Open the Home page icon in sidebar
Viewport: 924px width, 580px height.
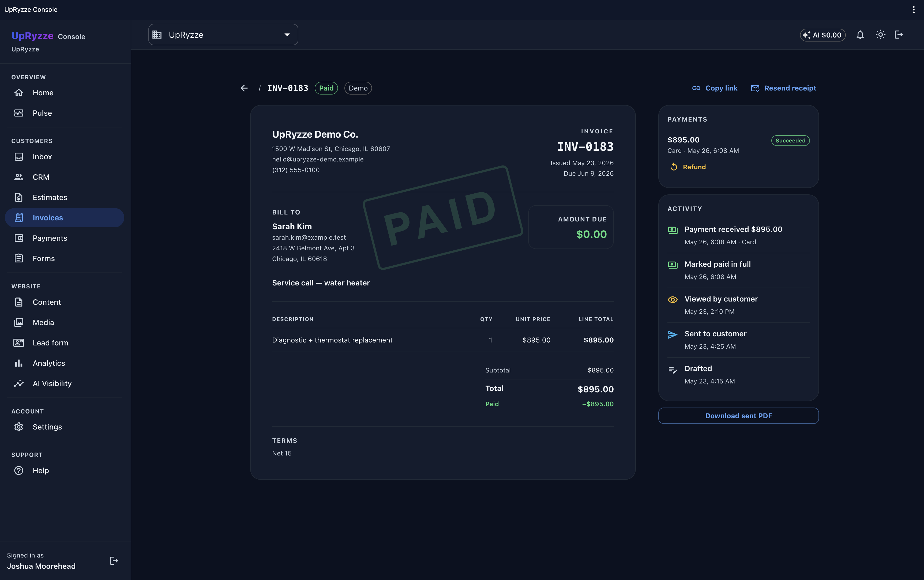[19, 93]
